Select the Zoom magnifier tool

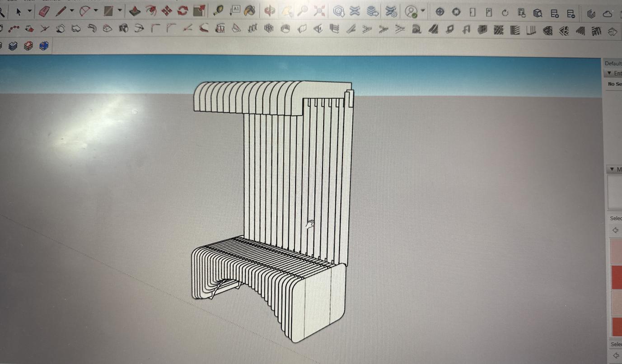click(303, 11)
